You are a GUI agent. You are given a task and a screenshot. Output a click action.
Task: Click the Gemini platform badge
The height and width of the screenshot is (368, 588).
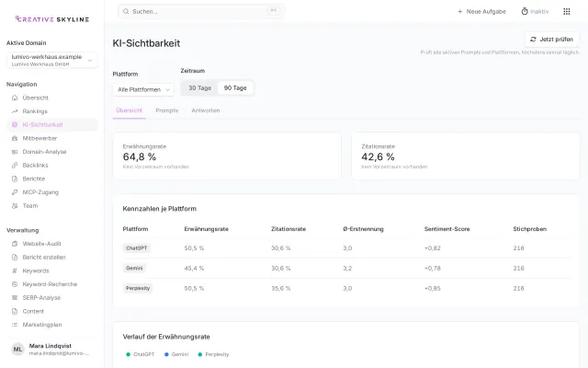[x=134, y=268]
